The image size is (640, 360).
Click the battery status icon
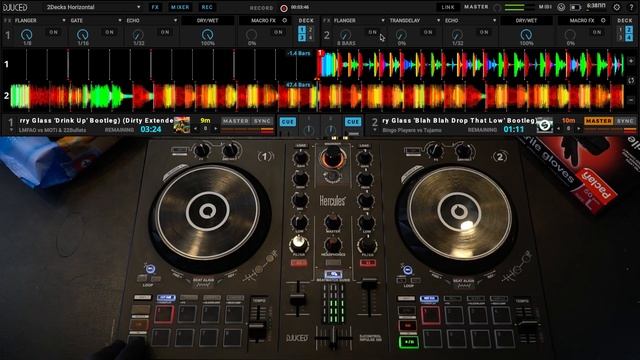click(575, 7)
